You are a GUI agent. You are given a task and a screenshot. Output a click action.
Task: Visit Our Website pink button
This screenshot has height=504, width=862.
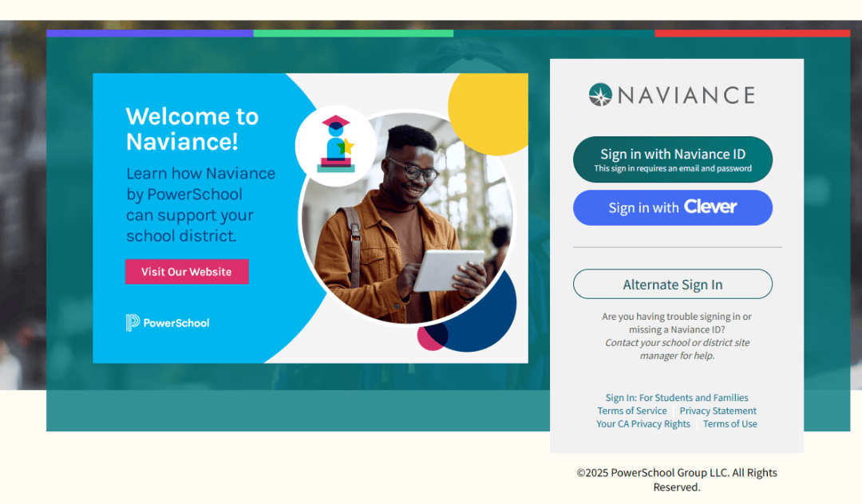(x=187, y=272)
